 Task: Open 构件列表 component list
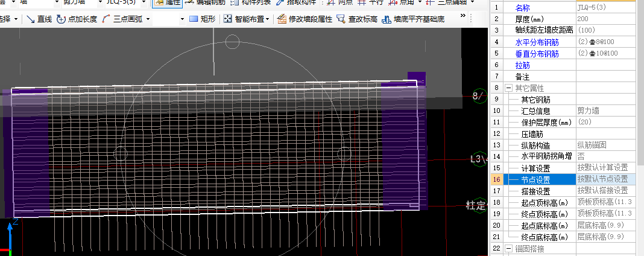tap(250, 2)
